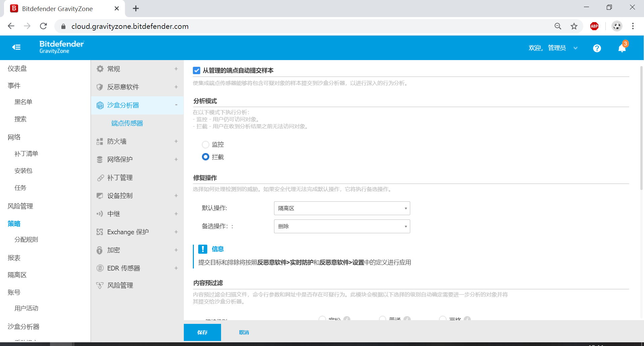
Task: Go to 黑名单 in the left menu
Action: pos(23,102)
